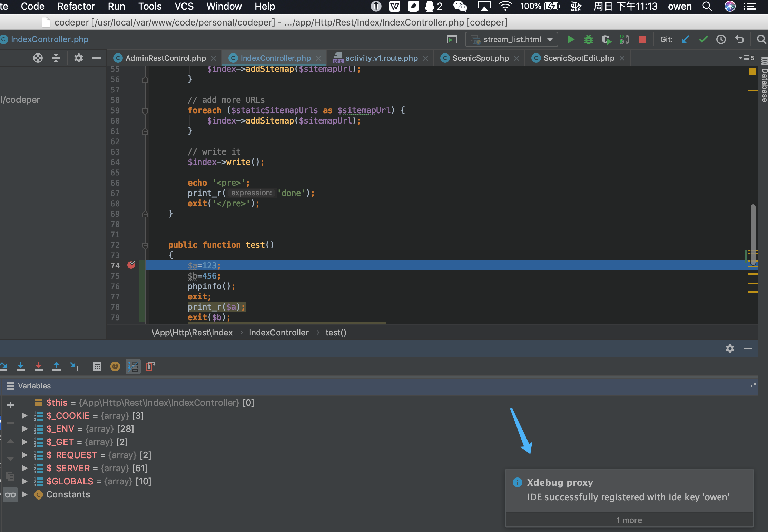
Task: Open the Refactor menu
Action: [x=76, y=6]
